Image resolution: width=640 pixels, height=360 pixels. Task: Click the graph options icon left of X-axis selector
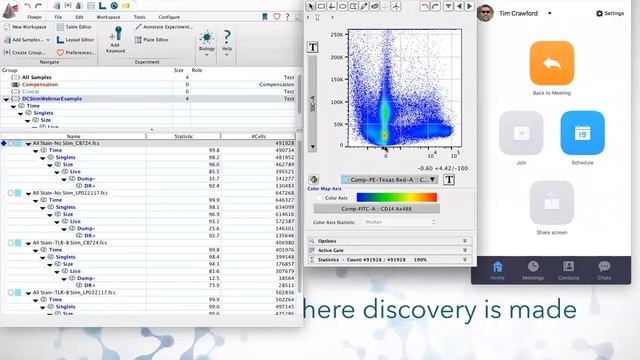pos(313,179)
